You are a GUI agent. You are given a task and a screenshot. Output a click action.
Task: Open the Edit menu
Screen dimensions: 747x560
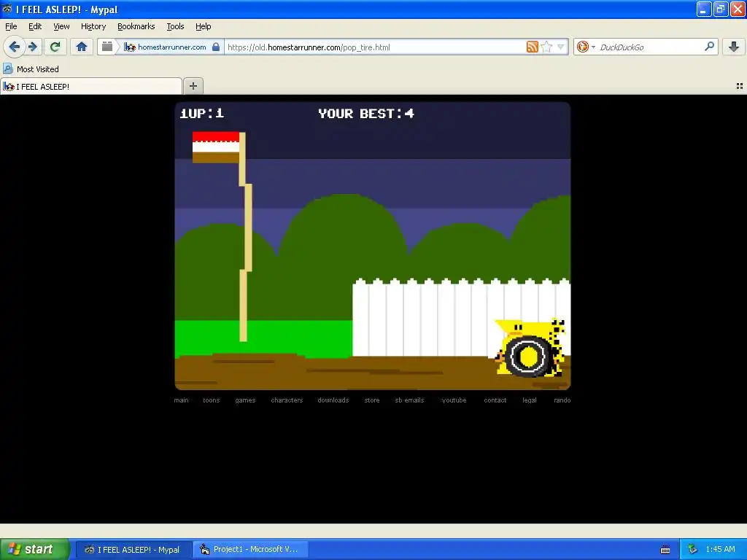click(x=35, y=26)
